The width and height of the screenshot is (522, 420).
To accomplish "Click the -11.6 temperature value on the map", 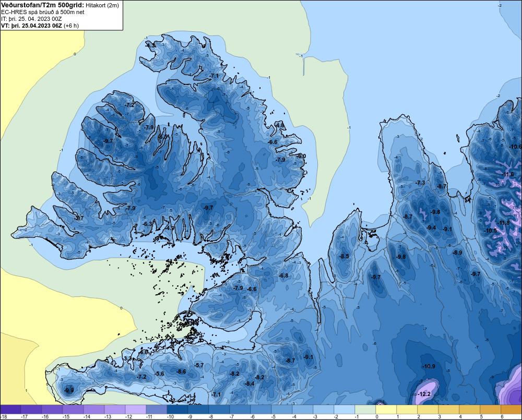I will click(x=508, y=174).
